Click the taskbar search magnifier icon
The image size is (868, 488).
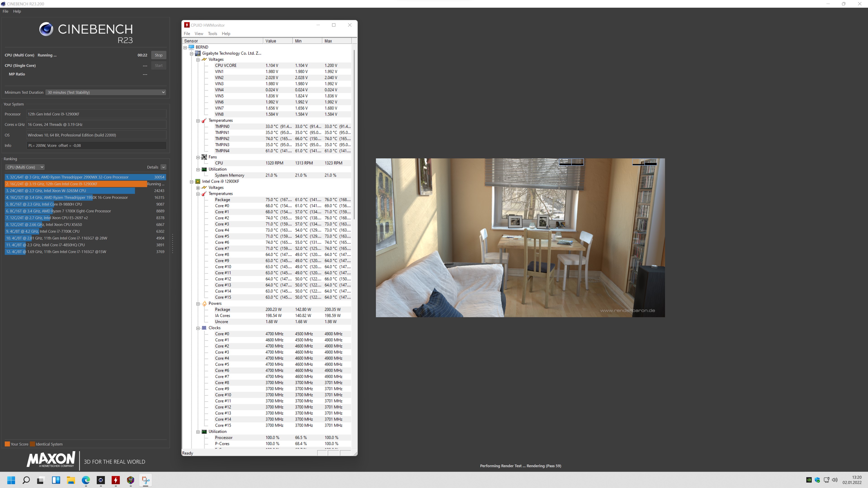click(x=26, y=480)
